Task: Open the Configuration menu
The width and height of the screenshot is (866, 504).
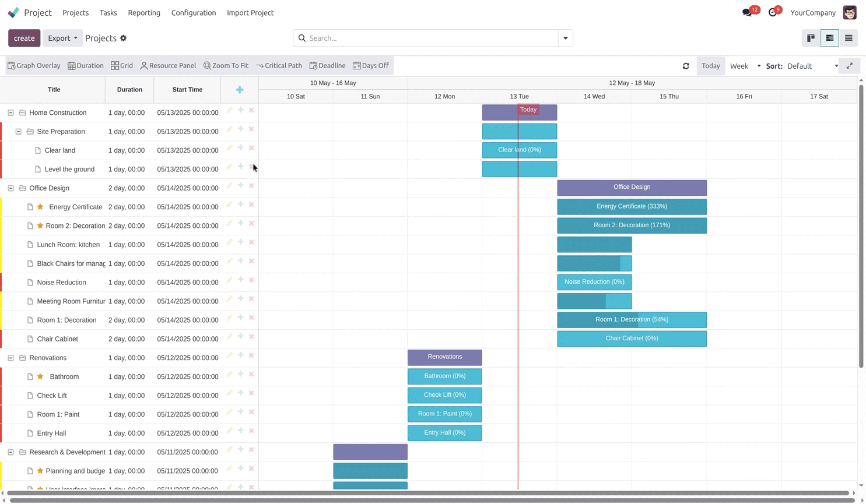Action: (194, 13)
